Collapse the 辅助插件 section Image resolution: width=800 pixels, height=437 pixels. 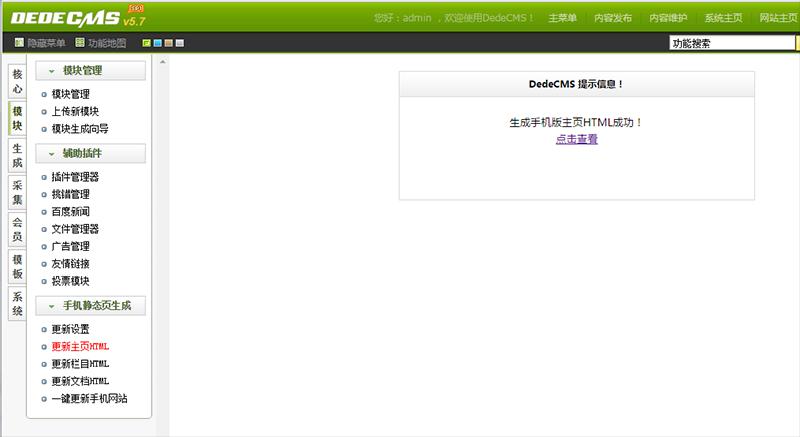[x=51, y=154]
